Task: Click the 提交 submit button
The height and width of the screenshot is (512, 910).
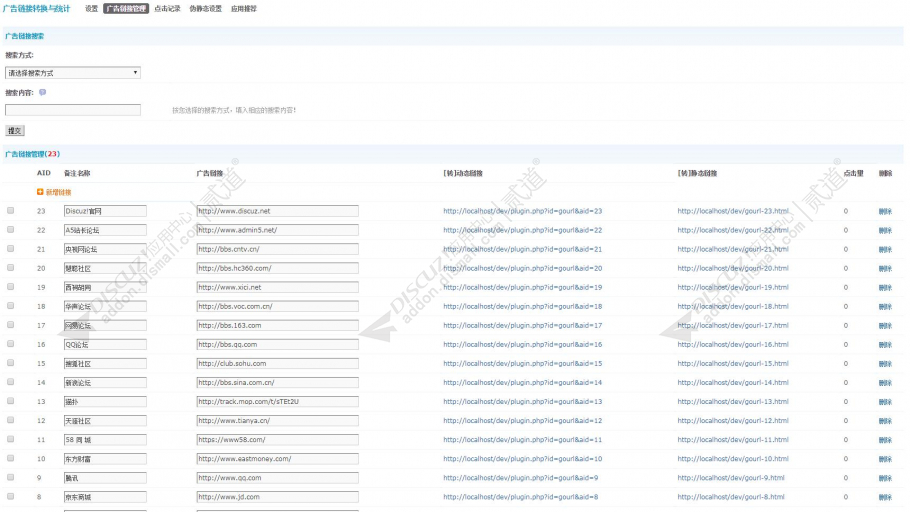Action: [x=15, y=131]
